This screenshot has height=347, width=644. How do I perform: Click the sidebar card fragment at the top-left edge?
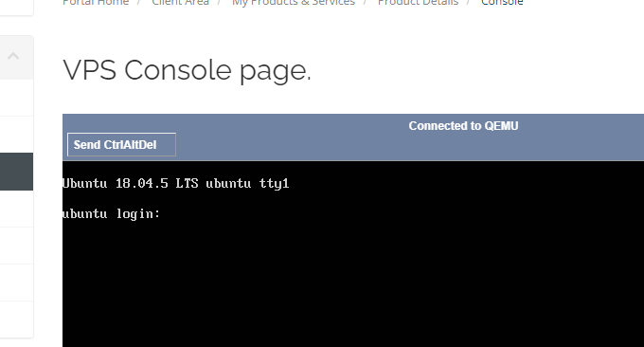pyautogui.click(x=16, y=8)
